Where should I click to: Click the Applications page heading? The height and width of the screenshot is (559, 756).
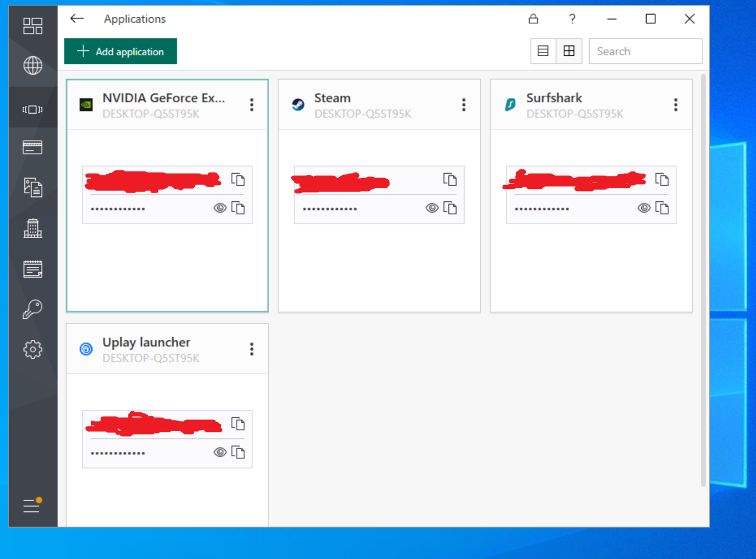point(135,19)
